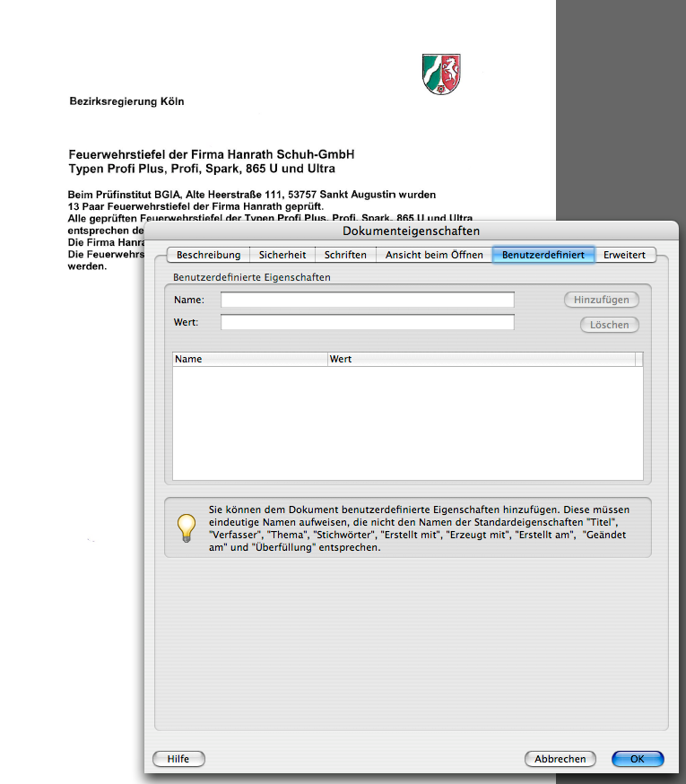
Task: Click the coat of arms logo in document
Action: click(441, 74)
